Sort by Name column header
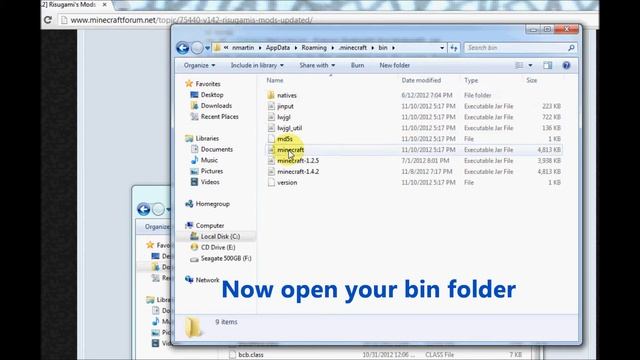The height and width of the screenshot is (360, 640). (x=275, y=80)
